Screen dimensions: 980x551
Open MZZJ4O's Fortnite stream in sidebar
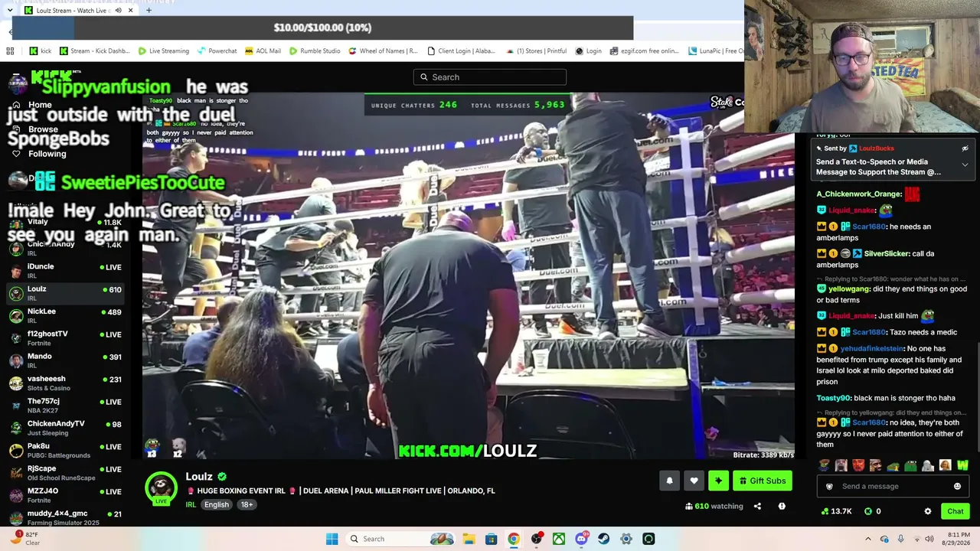click(65, 495)
